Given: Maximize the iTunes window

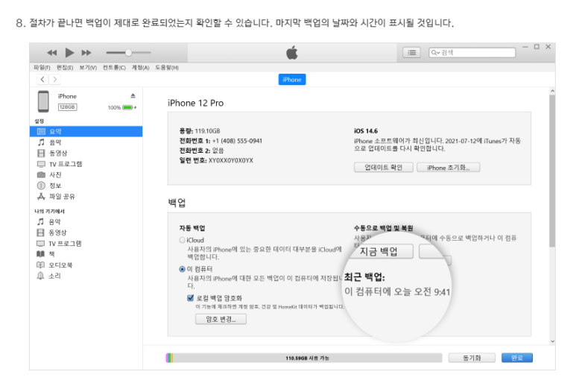Looking at the screenshot, I should (537, 47).
